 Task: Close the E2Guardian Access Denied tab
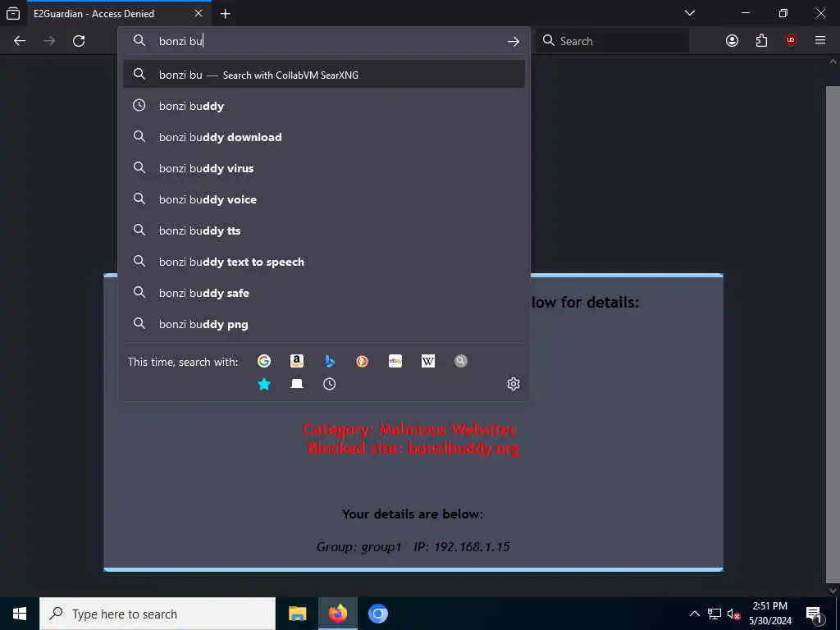[199, 13]
